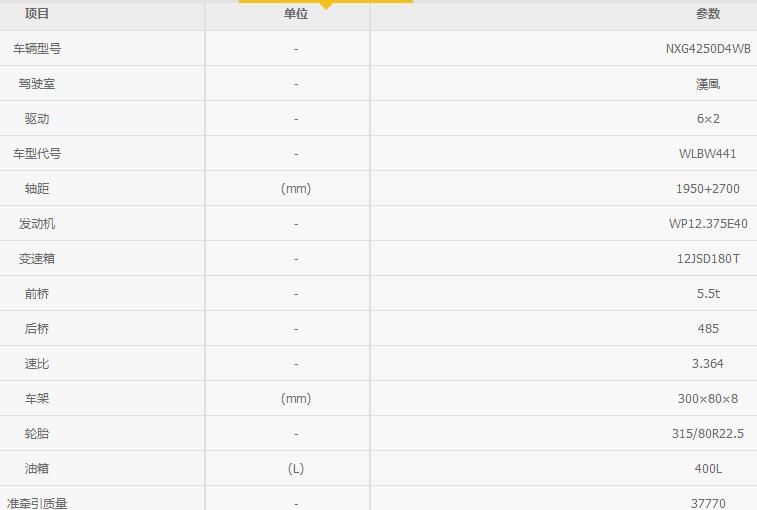Click the (mm) unit in 轴距 row
The height and width of the screenshot is (510, 757).
[x=296, y=189]
